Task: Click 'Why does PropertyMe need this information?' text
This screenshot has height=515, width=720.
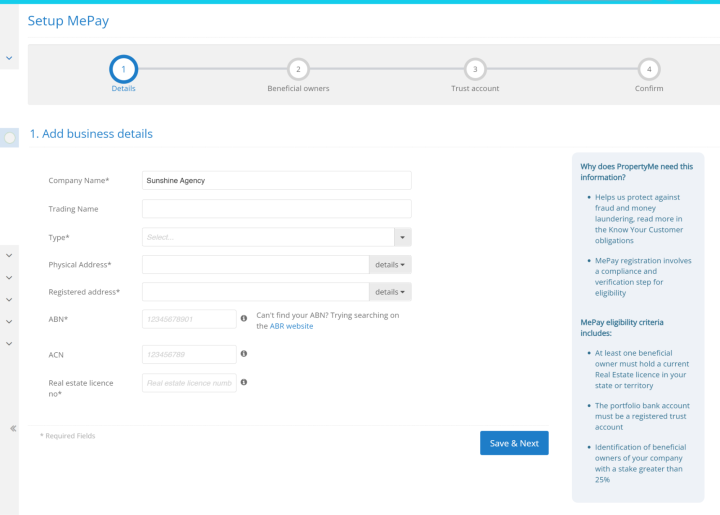Action: click(636, 172)
